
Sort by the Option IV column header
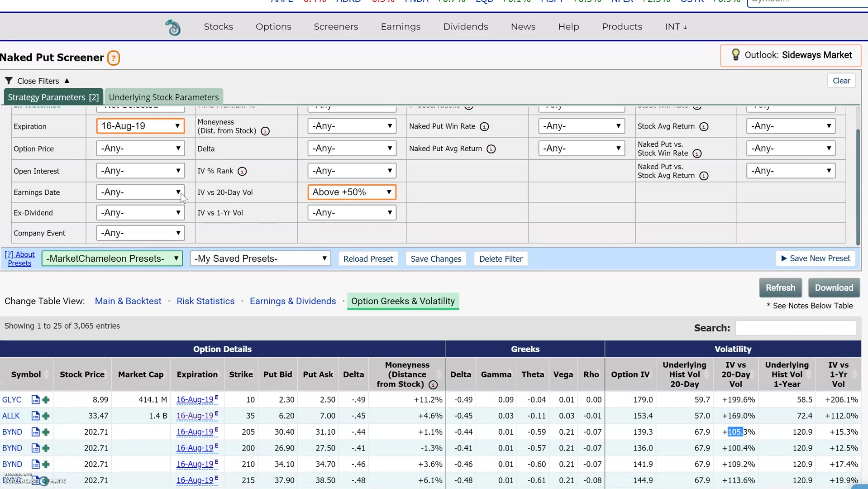[630, 374]
